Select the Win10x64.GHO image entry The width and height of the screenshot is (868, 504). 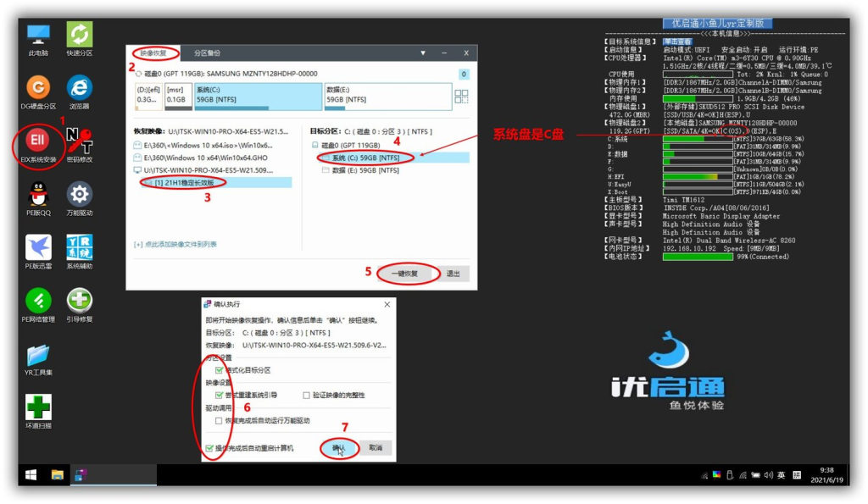pyautogui.click(x=201, y=158)
